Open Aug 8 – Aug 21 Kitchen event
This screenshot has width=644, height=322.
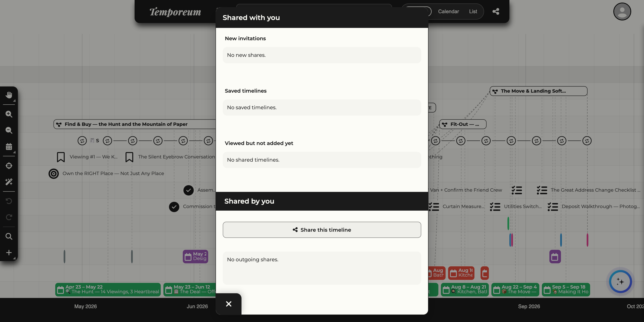click(x=465, y=289)
